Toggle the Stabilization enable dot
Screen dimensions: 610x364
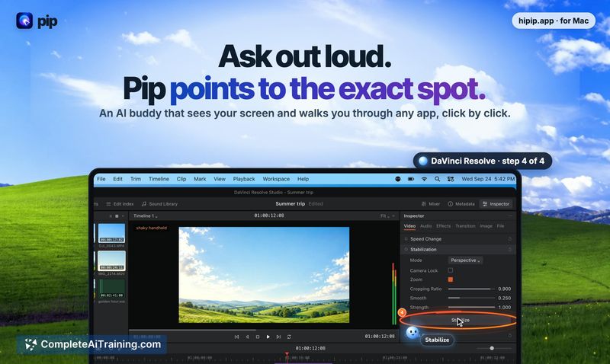(406, 250)
